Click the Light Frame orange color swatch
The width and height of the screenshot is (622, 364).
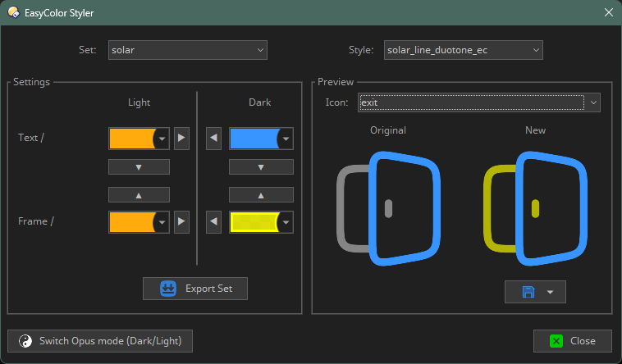(131, 222)
